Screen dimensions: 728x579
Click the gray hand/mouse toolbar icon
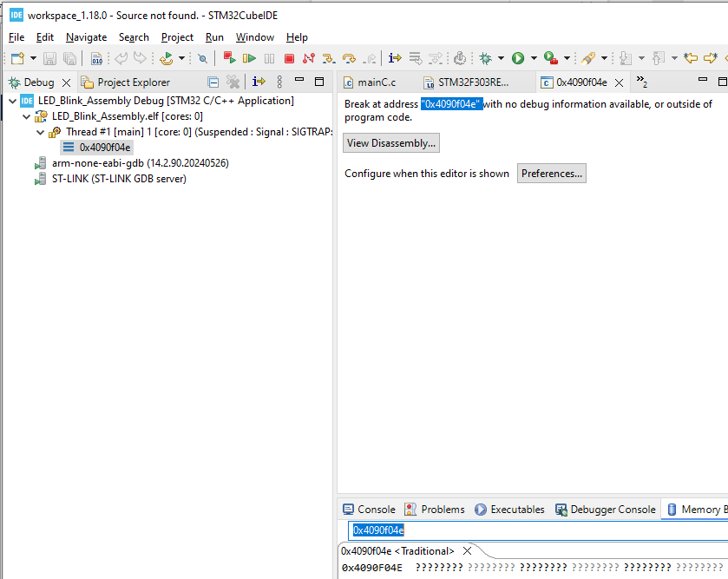click(x=460, y=58)
